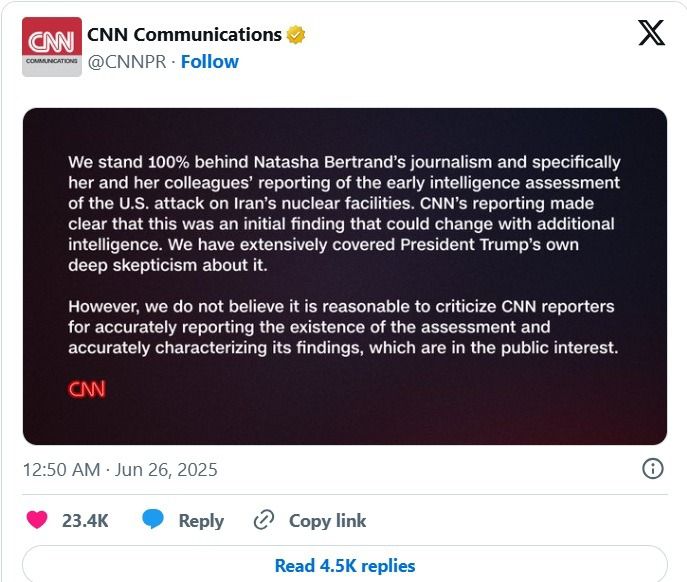
Task: Open the tweet info circle icon
Action: click(x=653, y=468)
